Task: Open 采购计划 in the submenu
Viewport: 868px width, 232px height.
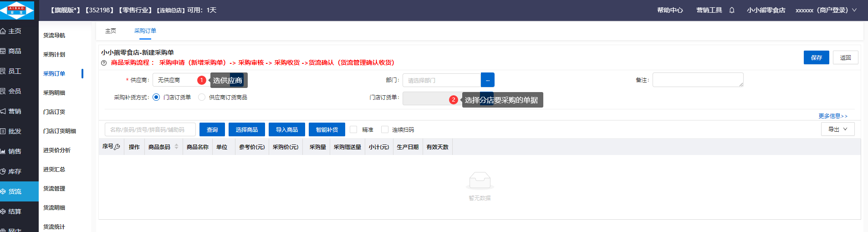Action: pos(54,54)
